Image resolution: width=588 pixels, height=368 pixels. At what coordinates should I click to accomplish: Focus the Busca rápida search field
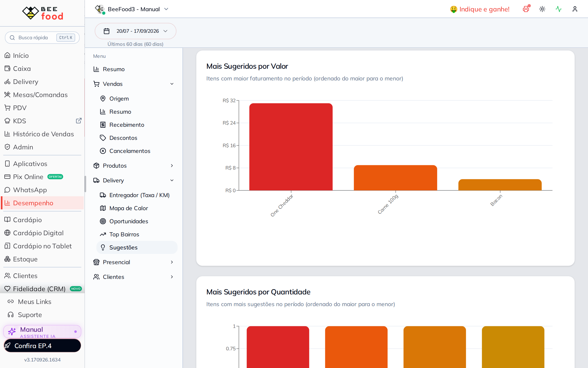(x=42, y=38)
